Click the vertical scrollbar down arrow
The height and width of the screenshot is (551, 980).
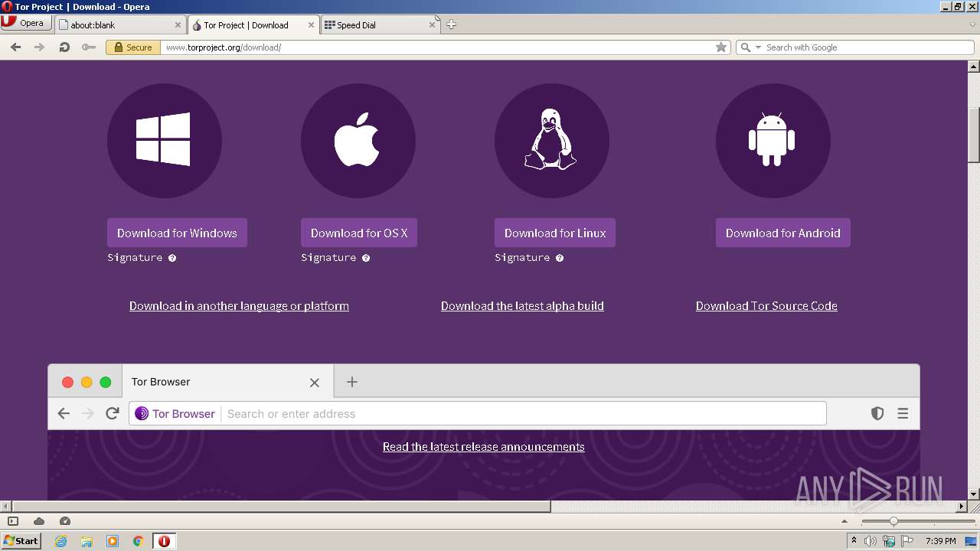click(973, 494)
